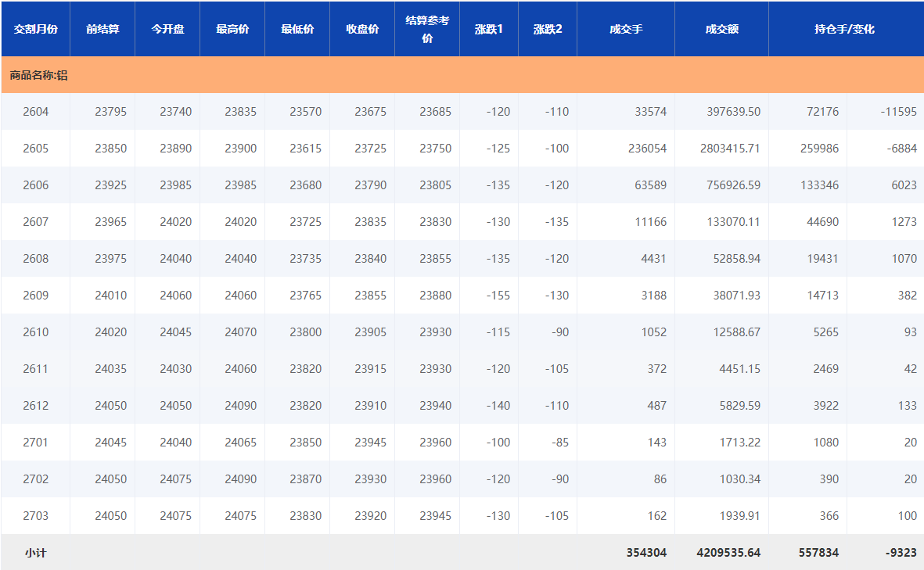Click delivery month 2609 cell
924x570 pixels.
(x=36, y=296)
